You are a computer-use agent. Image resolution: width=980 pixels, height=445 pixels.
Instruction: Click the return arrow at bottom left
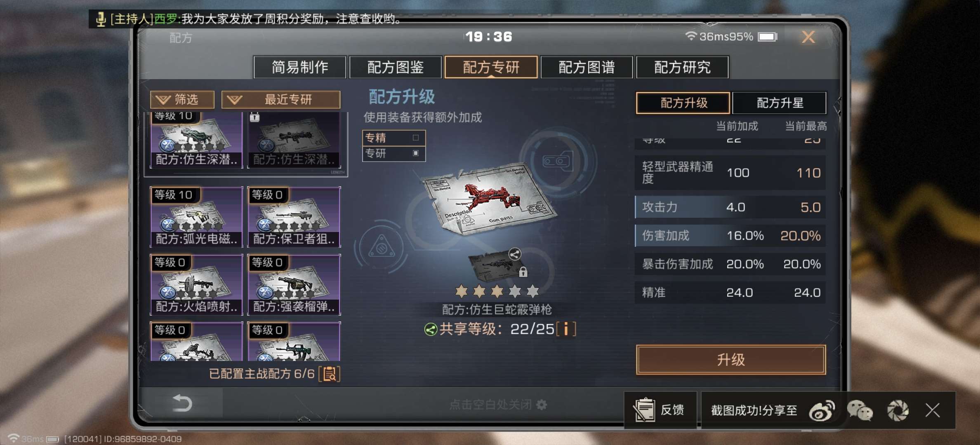[182, 403]
